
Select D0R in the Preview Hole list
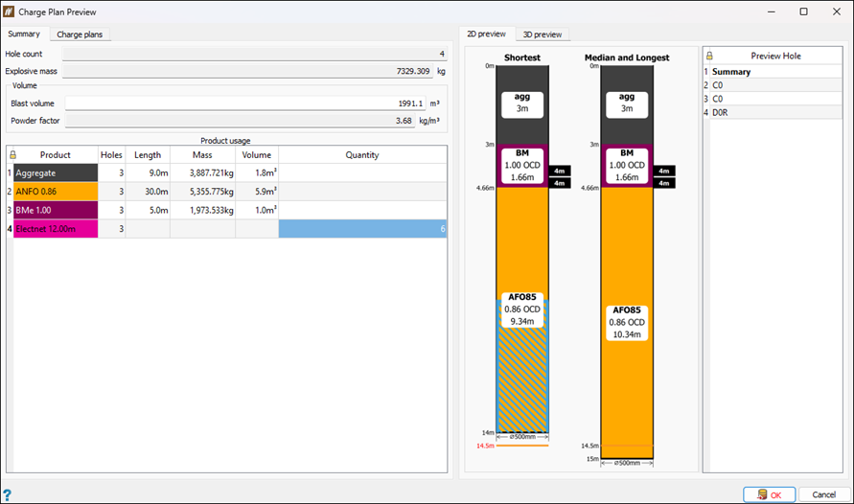coord(719,112)
